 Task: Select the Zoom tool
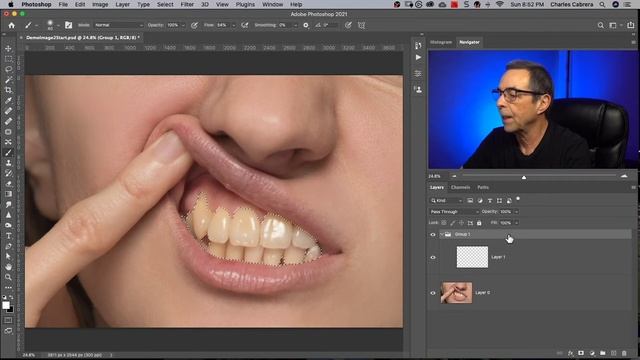(x=8, y=277)
